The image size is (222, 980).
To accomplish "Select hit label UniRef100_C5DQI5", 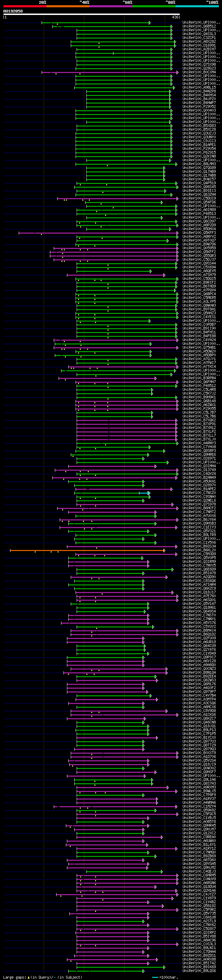I will [199, 278].
